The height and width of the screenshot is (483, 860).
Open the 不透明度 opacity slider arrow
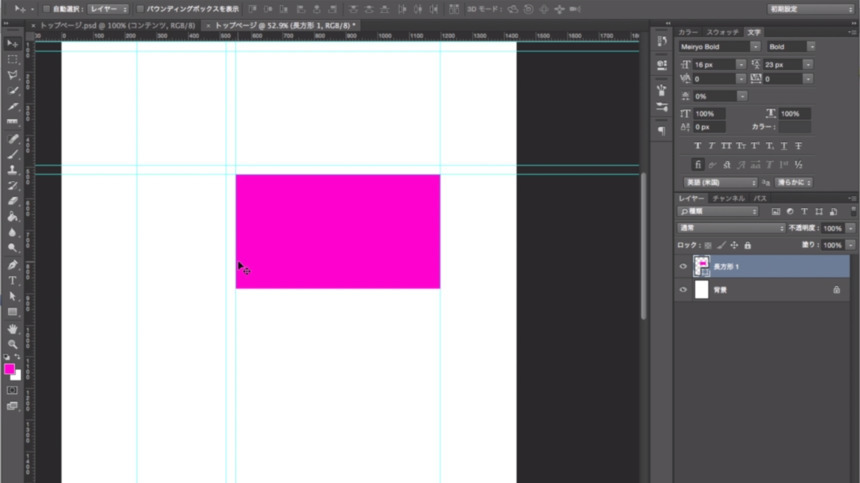tap(851, 228)
